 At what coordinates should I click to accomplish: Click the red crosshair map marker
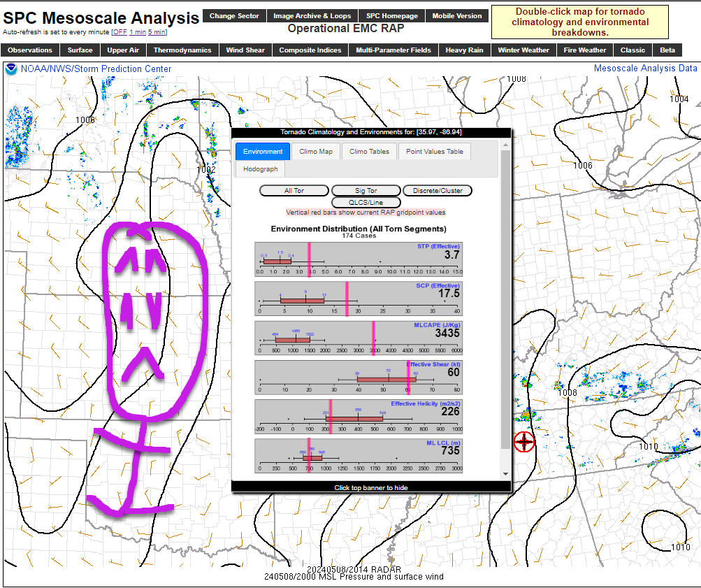tap(524, 442)
